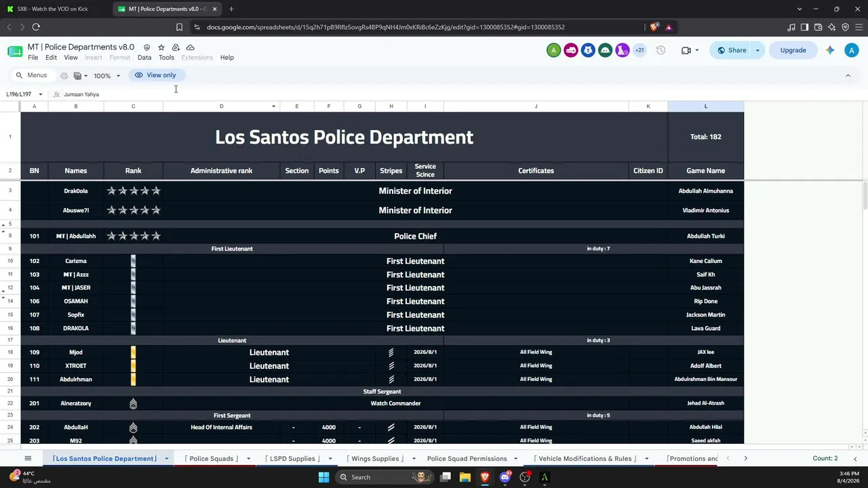This screenshot has height=488, width=868.
Task: Open the Count: 2 summary dropdown
Action: click(825, 459)
